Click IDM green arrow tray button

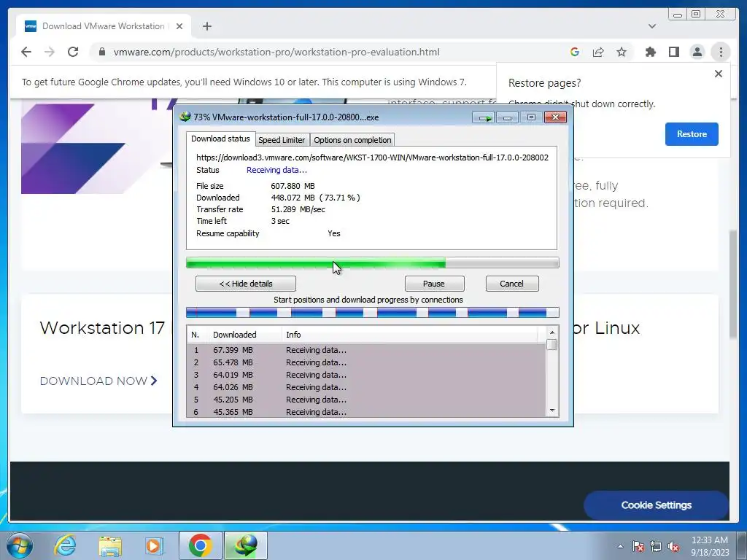tap(484, 117)
